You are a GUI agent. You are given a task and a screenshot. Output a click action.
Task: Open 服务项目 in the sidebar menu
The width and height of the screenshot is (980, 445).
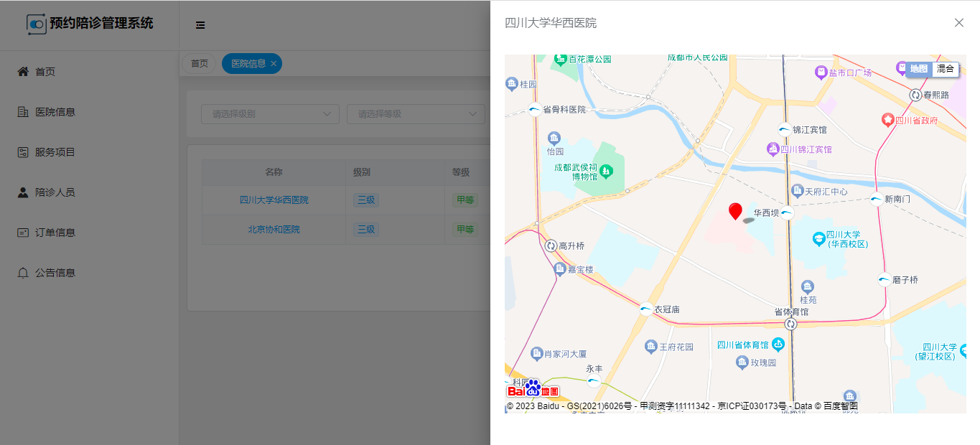(89, 152)
